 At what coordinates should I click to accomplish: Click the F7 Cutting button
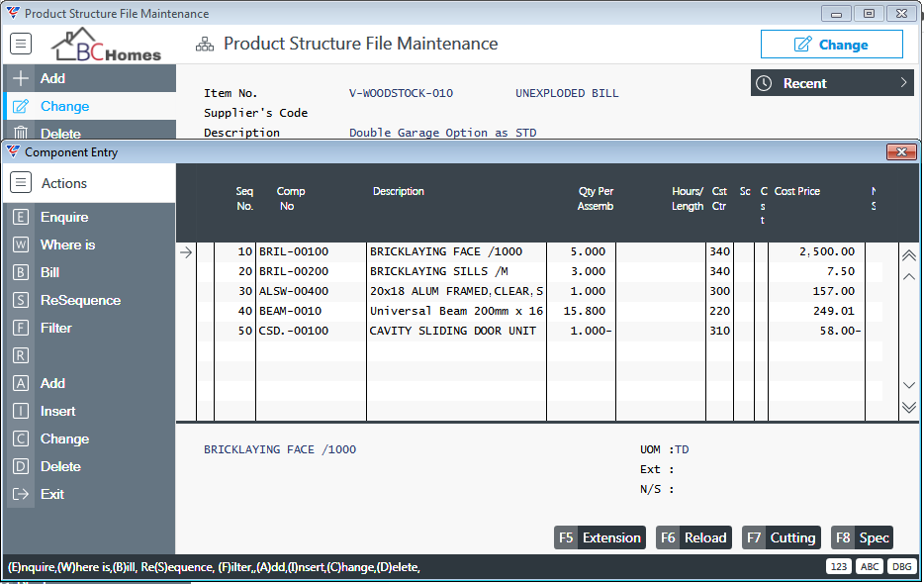click(781, 537)
